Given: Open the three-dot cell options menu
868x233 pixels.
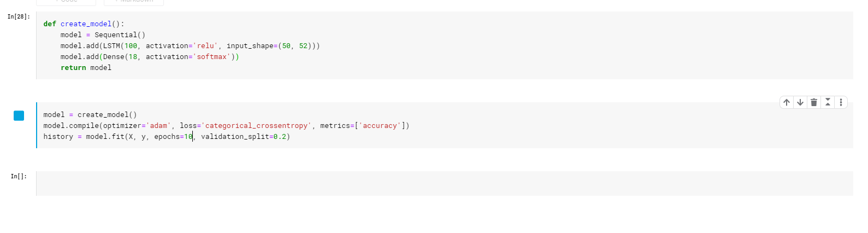Looking at the screenshot, I should tap(841, 102).
